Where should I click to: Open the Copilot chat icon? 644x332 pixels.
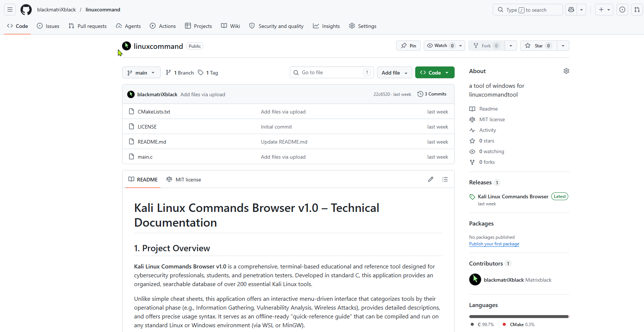click(x=571, y=10)
